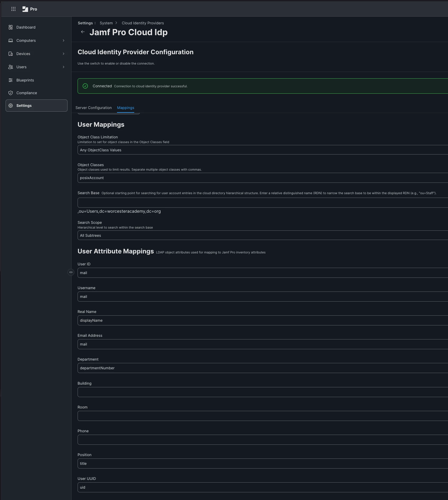Click the Computers laptop icon

(x=11, y=40)
